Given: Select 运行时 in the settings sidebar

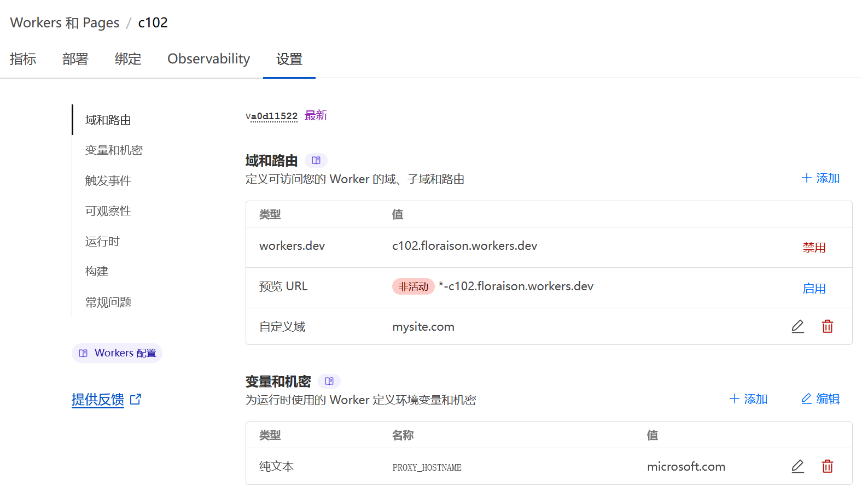Looking at the screenshot, I should [x=102, y=242].
